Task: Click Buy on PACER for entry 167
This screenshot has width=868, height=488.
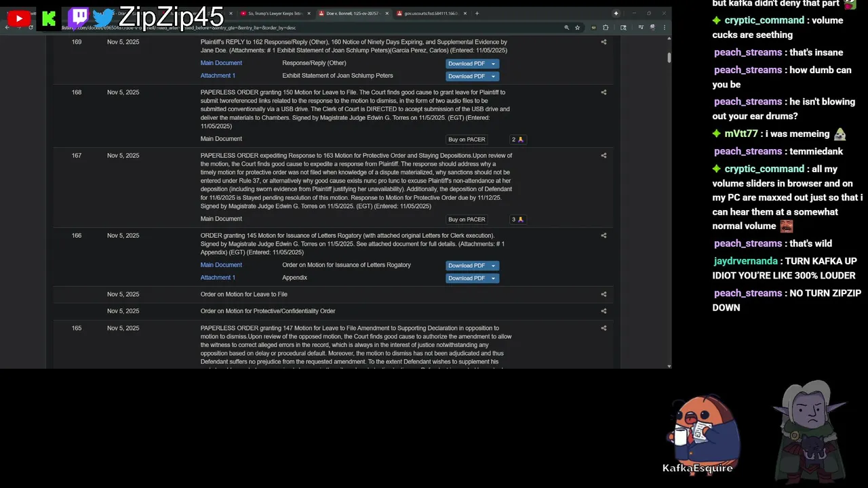Action: click(x=467, y=220)
